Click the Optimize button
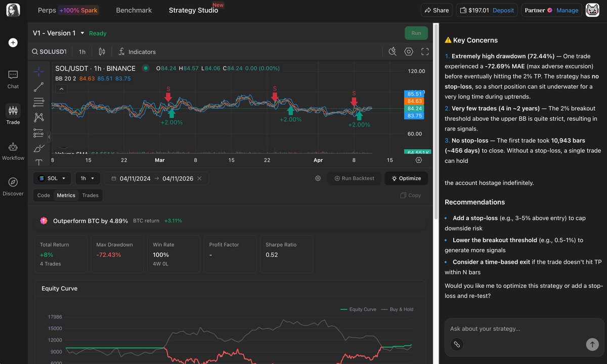Viewport: 607px width, 364px height. click(406, 178)
